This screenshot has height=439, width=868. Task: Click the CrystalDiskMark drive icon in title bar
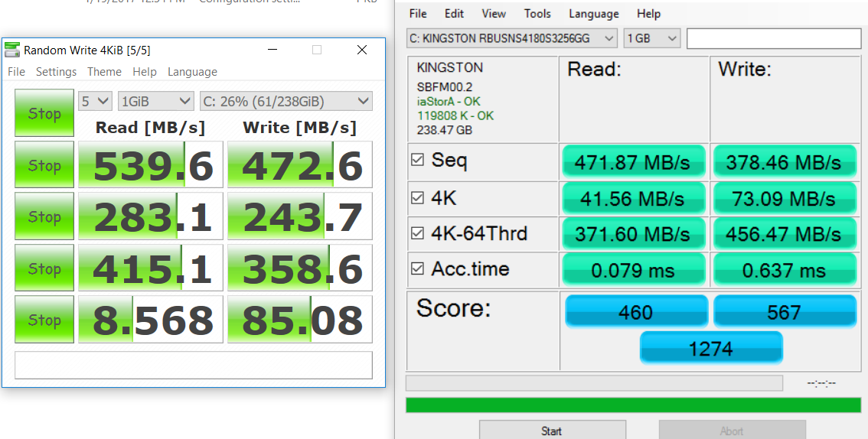tap(12, 50)
